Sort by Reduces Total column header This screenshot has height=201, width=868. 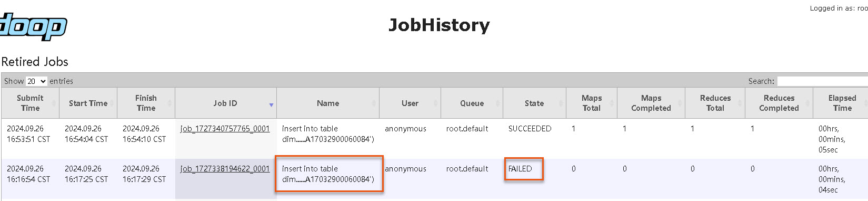tap(715, 103)
